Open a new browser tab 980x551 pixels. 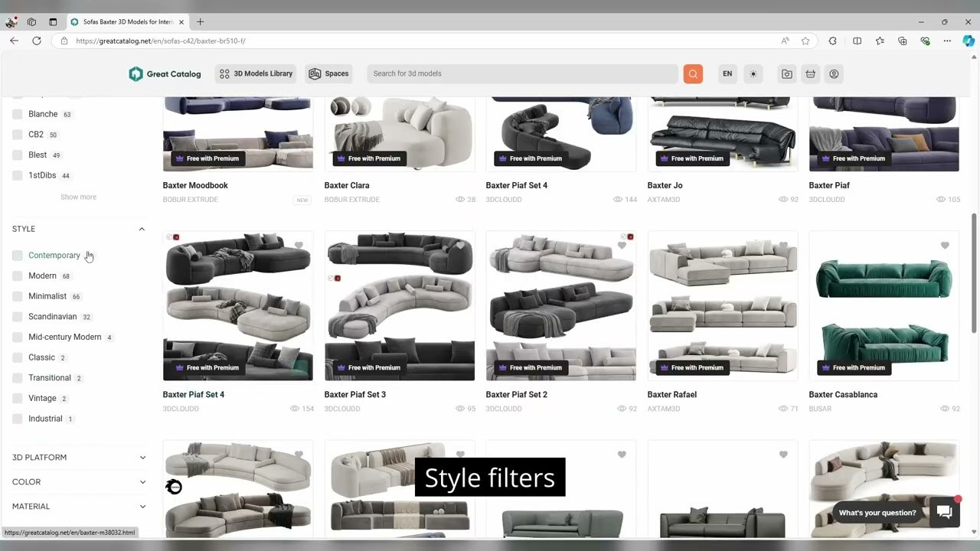(x=200, y=21)
